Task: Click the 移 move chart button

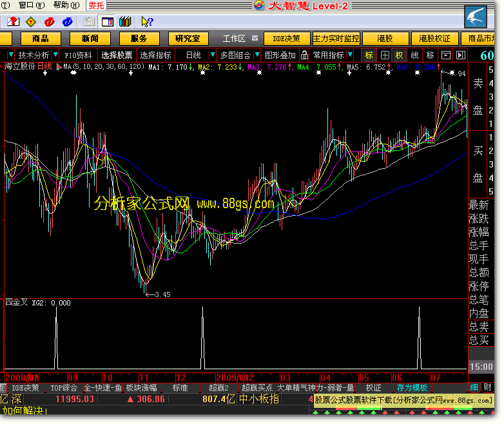Action: (x=430, y=55)
